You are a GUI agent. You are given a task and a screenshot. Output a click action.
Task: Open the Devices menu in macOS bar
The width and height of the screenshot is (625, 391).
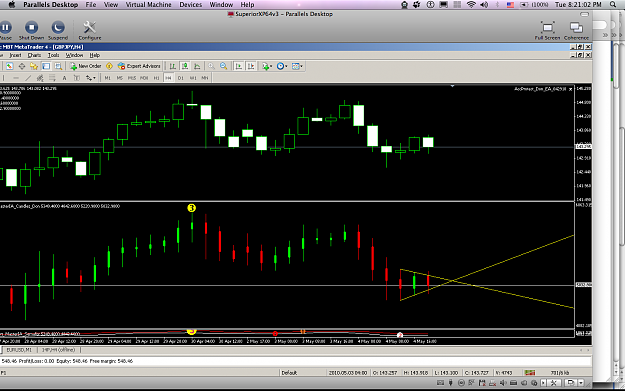pyautogui.click(x=191, y=5)
